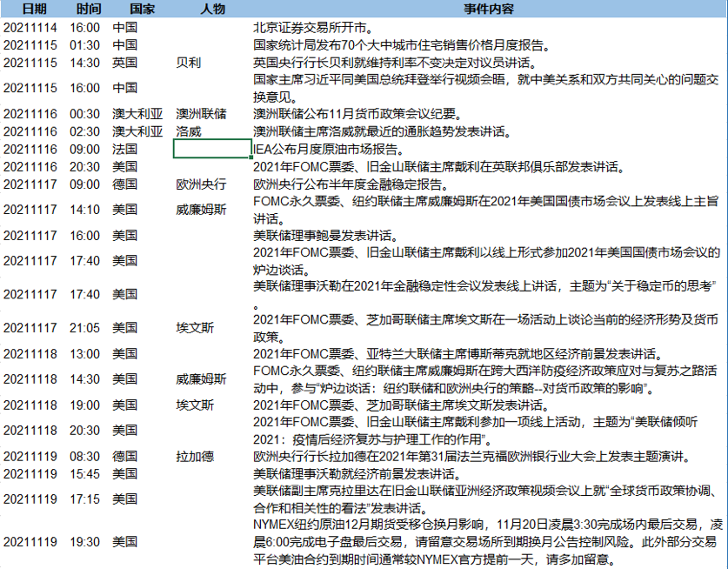
Task: Select the time cell 15:45
Action: click(x=85, y=474)
